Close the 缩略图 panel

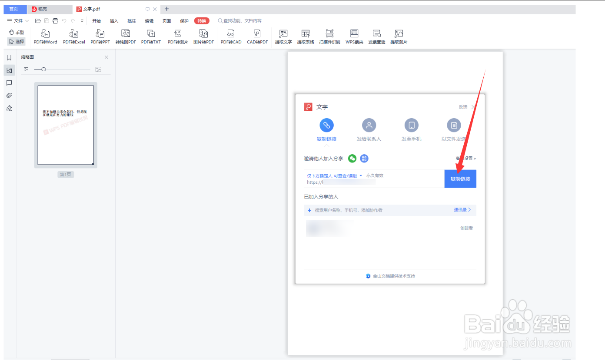pos(106,57)
